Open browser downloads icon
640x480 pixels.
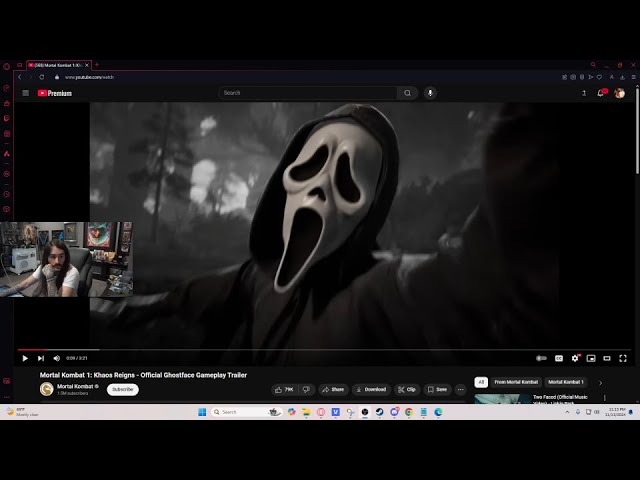(622, 77)
